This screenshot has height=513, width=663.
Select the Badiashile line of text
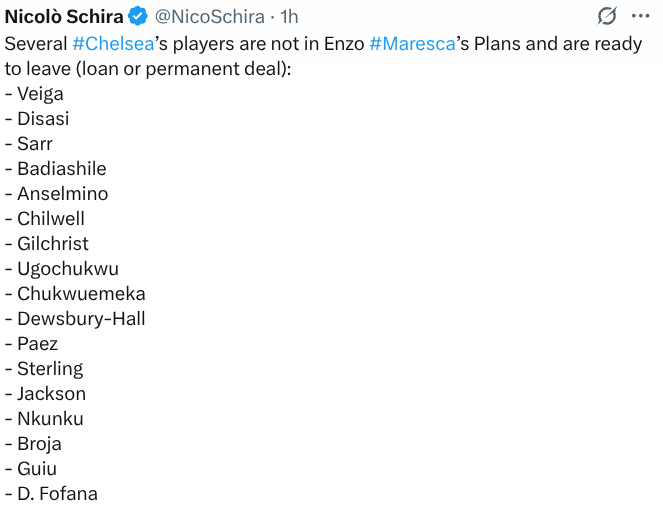pos(61,169)
